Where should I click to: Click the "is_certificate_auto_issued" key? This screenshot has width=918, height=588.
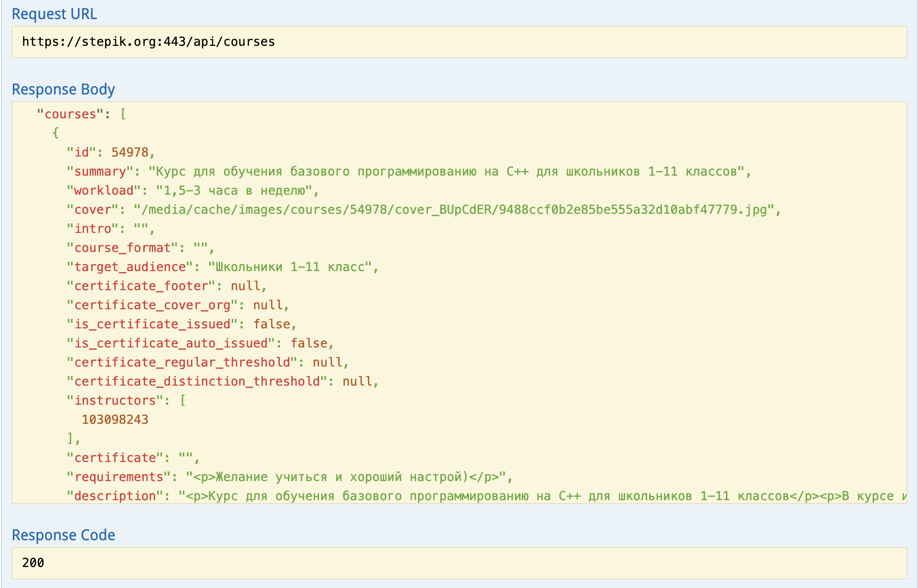[x=171, y=344]
